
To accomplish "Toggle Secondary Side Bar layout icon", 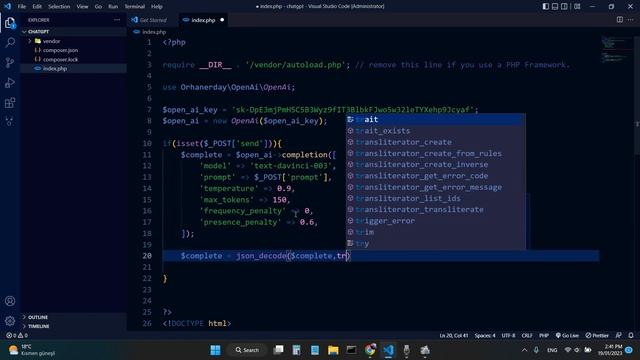I will coord(564,7).
